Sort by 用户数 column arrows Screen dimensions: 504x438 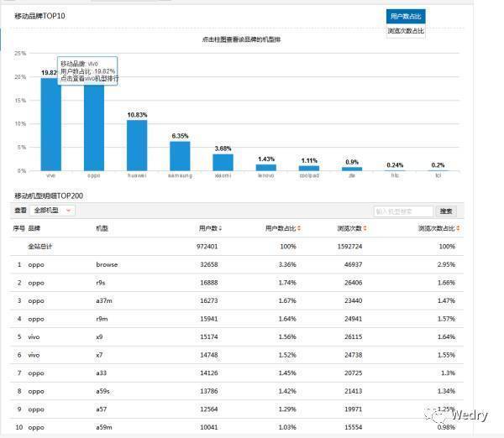point(220,228)
